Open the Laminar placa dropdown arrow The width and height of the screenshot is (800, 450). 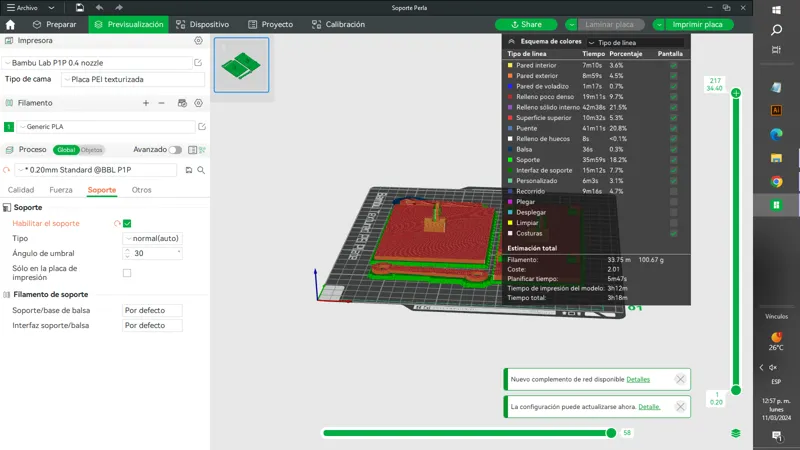click(571, 24)
